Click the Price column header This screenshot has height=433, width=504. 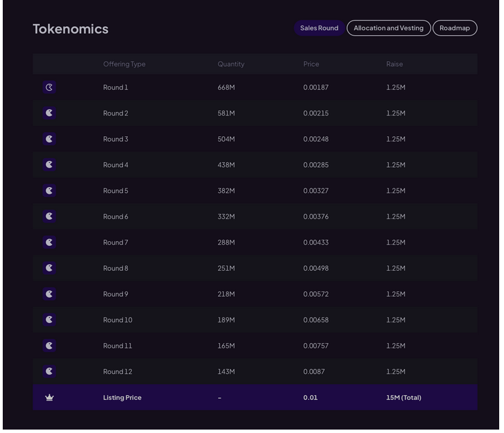point(311,64)
